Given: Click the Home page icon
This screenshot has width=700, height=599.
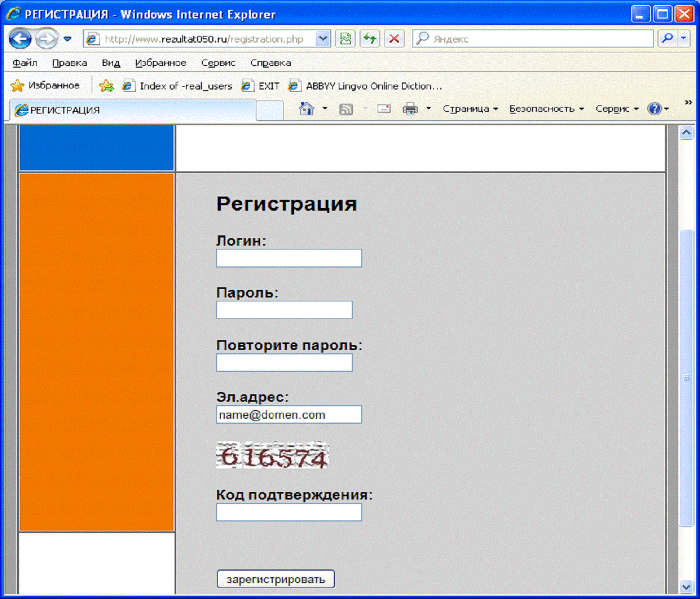Looking at the screenshot, I should click(x=307, y=109).
